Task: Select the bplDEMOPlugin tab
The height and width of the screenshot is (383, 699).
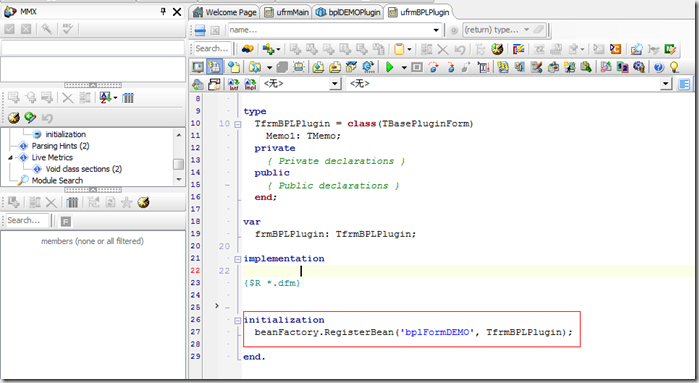Action: [x=349, y=12]
